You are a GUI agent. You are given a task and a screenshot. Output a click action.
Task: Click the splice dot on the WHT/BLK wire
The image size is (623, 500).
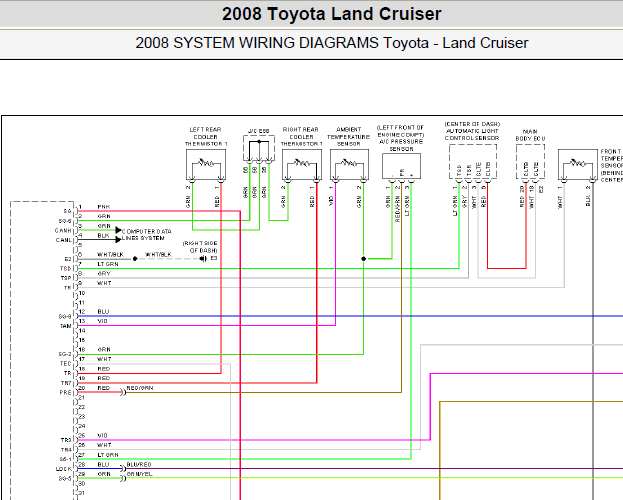135,259
